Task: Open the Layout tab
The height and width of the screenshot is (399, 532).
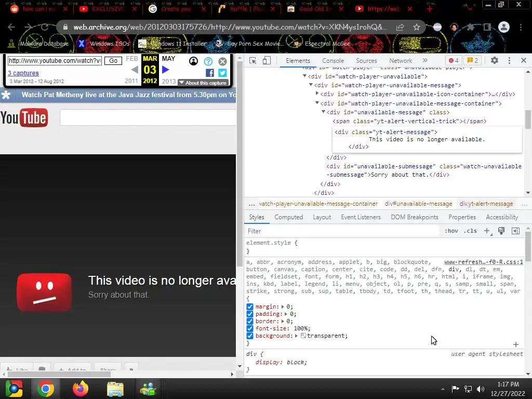Action: [x=322, y=217]
